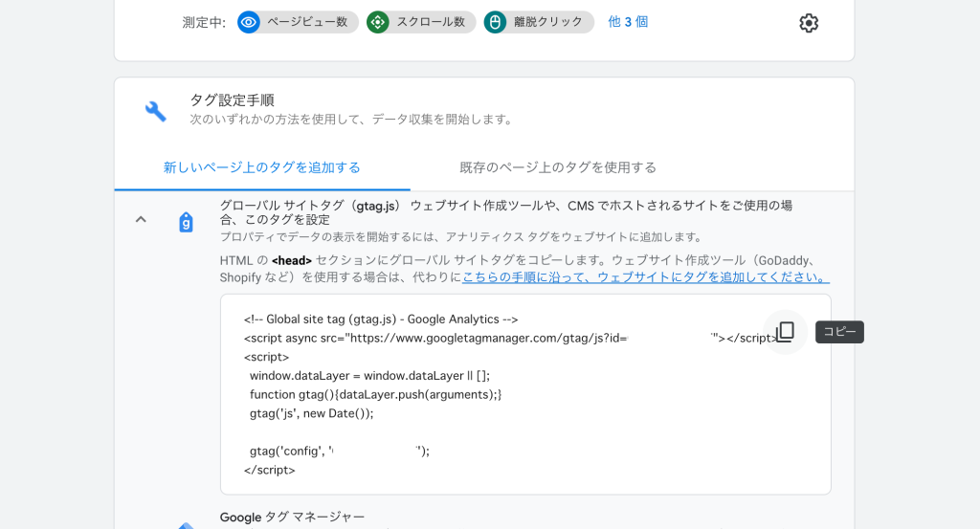
Task: Click the wrench icon beside タグ設定手順
Action: 156,111
